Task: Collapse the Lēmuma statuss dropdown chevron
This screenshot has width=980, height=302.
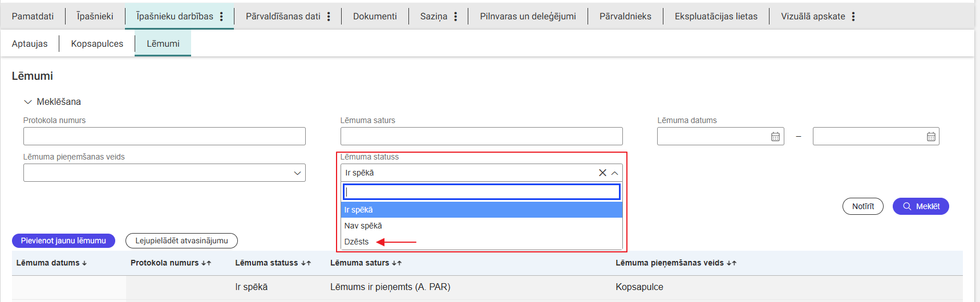Action: click(x=614, y=173)
